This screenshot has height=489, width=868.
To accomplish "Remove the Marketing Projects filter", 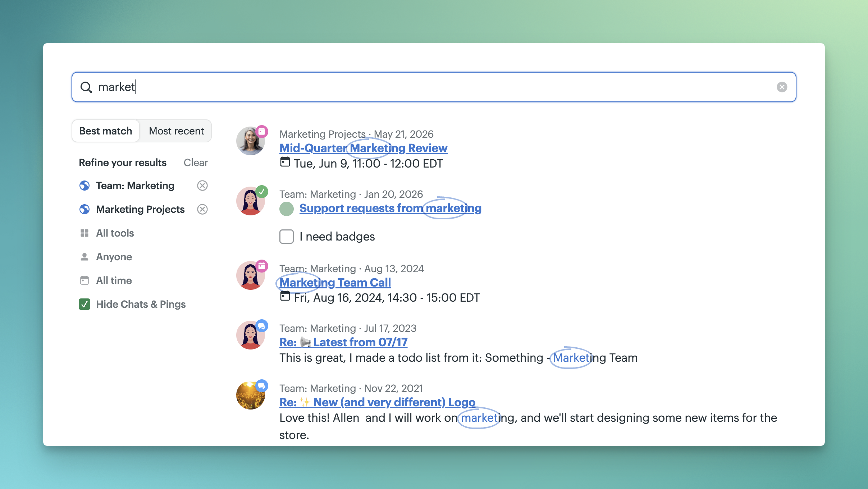I will pos(202,209).
